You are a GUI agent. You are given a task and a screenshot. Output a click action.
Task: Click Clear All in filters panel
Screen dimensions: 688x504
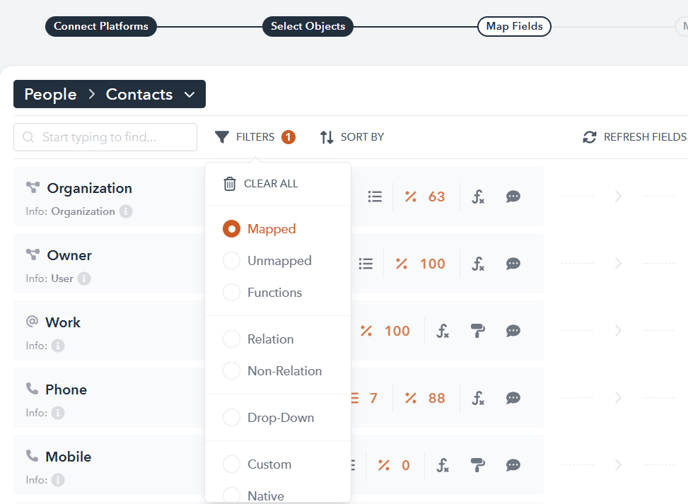pyautogui.click(x=261, y=183)
